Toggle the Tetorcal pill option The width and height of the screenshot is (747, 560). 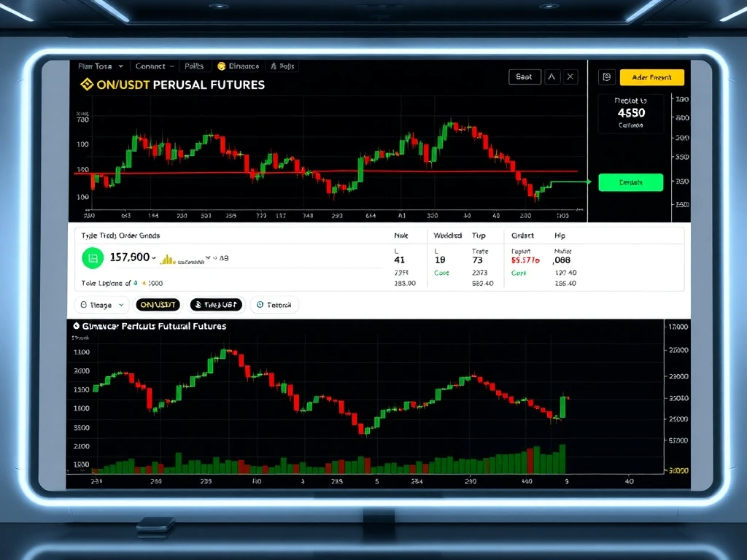[274, 305]
